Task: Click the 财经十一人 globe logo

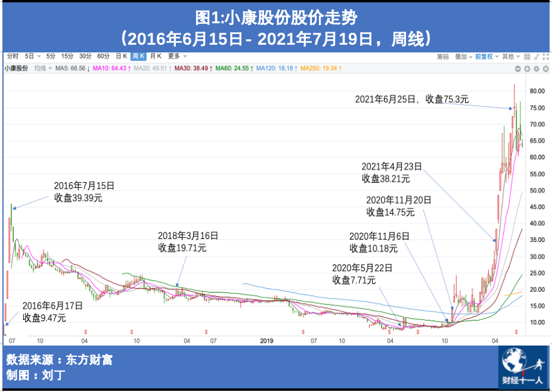Action: pos(523,367)
